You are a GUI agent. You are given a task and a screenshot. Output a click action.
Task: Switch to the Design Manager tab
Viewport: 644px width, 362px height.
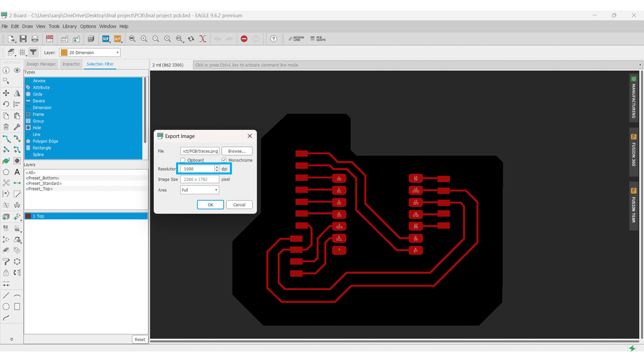click(41, 64)
